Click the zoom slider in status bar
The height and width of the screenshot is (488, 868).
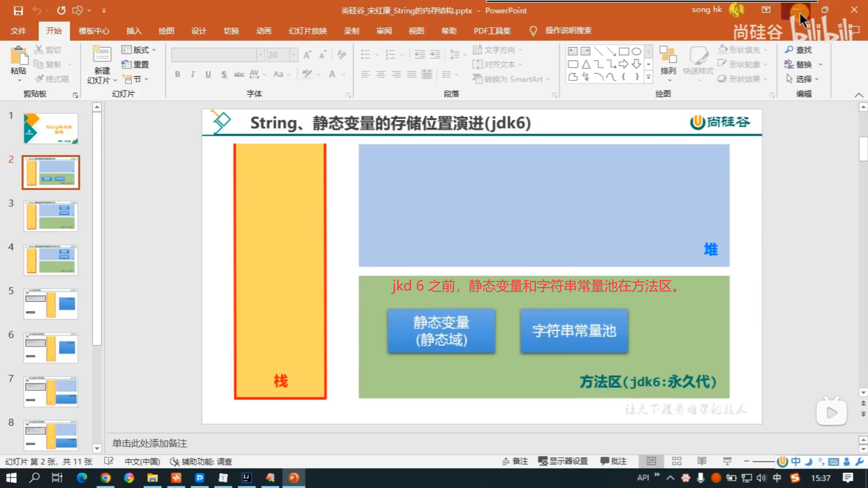tap(764, 461)
